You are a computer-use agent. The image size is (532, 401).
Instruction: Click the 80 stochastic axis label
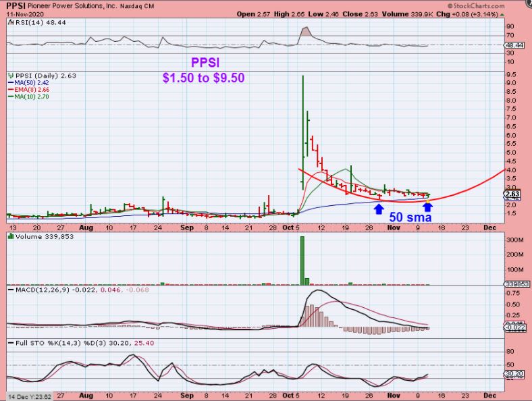click(x=510, y=352)
